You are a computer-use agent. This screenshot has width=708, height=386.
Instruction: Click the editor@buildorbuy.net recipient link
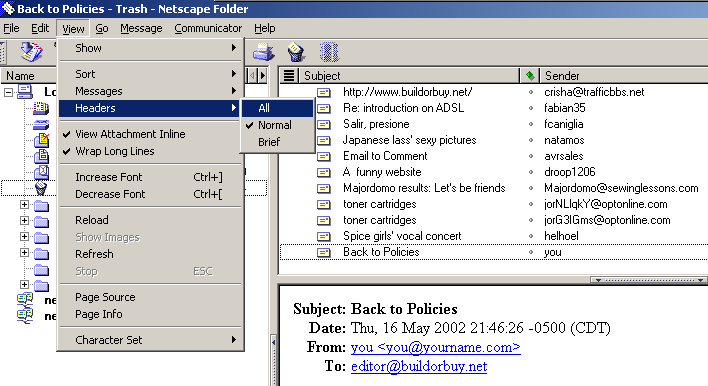419,366
